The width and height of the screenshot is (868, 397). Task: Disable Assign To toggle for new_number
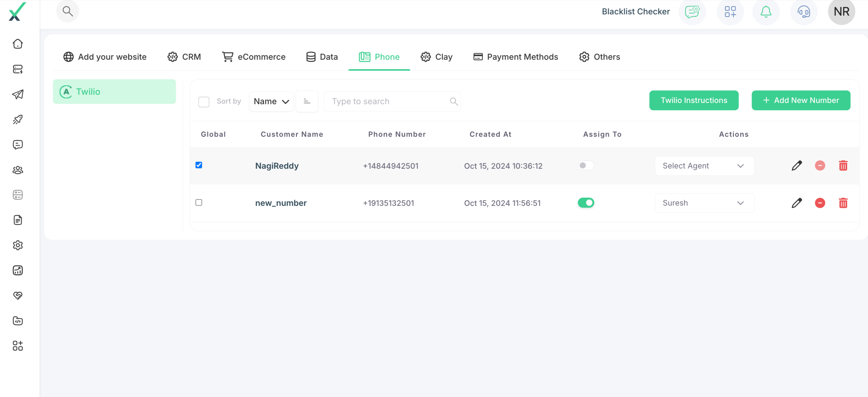pos(586,203)
